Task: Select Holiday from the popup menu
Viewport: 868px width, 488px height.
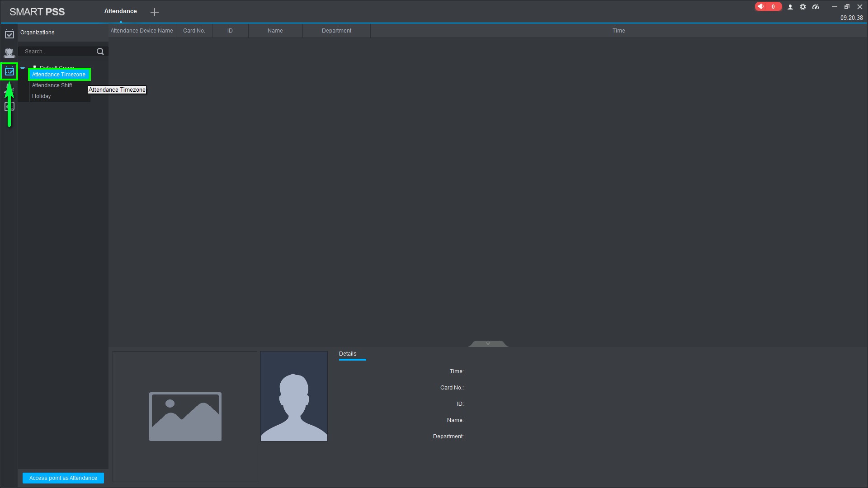Action: point(42,96)
